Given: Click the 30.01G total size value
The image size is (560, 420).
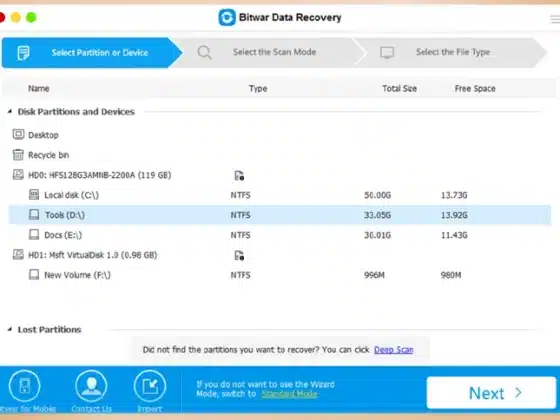Looking at the screenshot, I should click(x=378, y=235).
